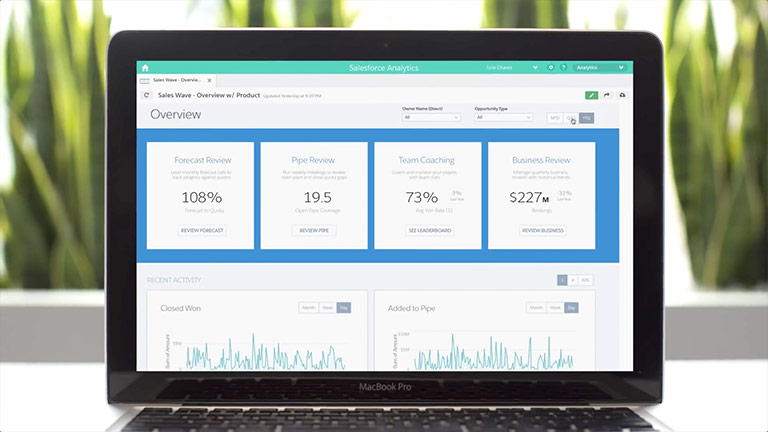The height and width of the screenshot is (432, 768).
Task: Click the 73% average win rate value
Action: pos(422,197)
